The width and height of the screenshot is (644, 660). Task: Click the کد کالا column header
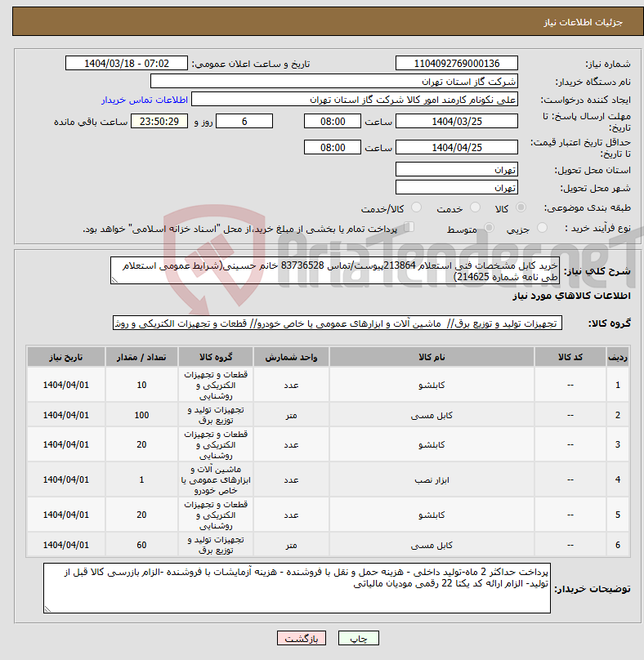pos(570,357)
